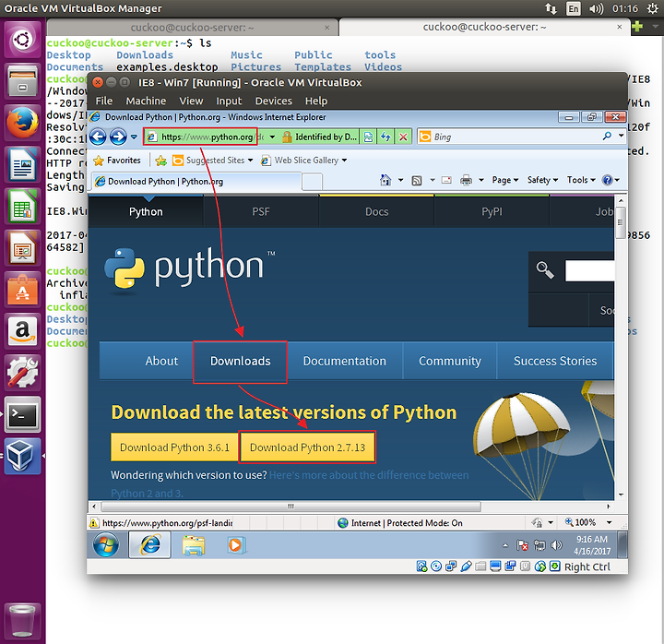
Task: Open the VirtualBox Devices menu
Action: [274, 101]
